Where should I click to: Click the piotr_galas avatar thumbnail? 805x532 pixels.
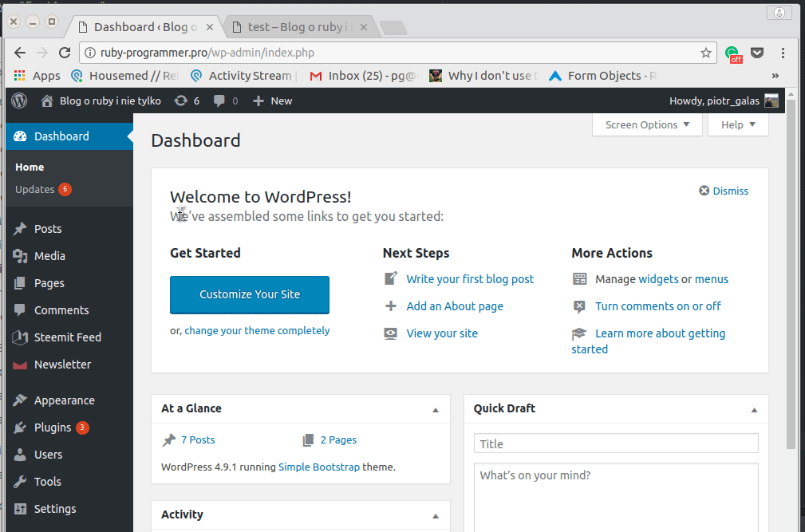[771, 100]
